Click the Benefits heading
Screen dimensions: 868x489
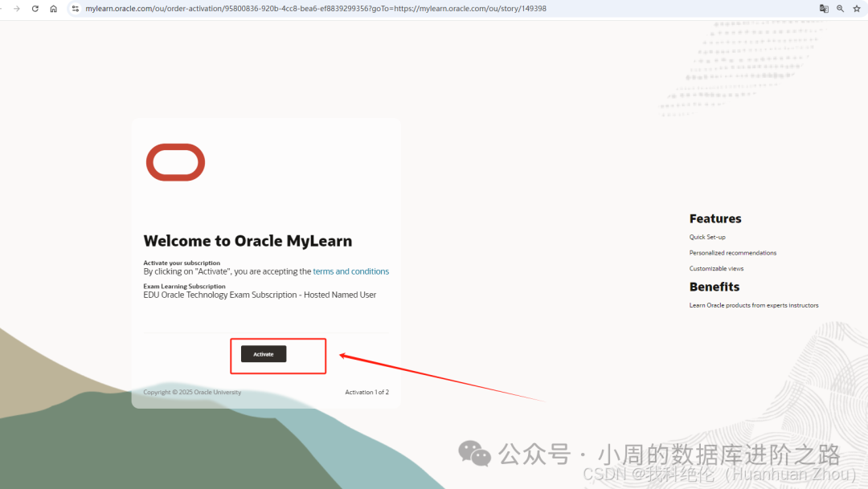714,287
